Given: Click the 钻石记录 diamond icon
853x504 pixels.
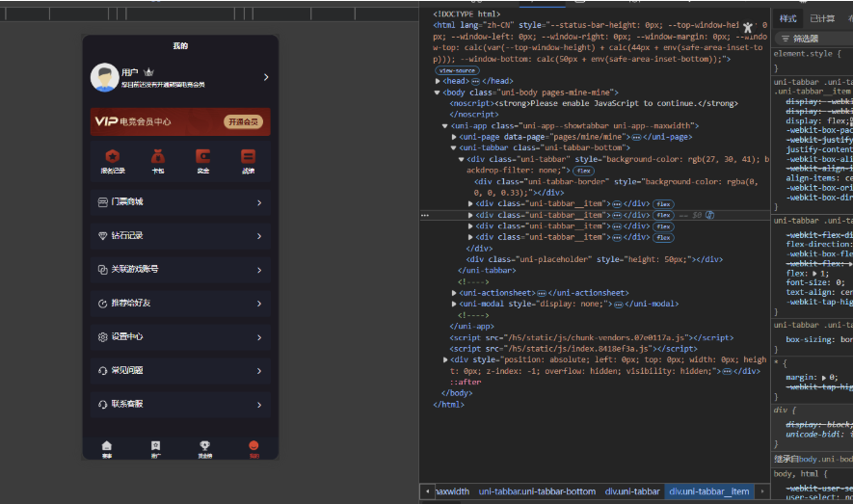Looking at the screenshot, I should 103,236.
